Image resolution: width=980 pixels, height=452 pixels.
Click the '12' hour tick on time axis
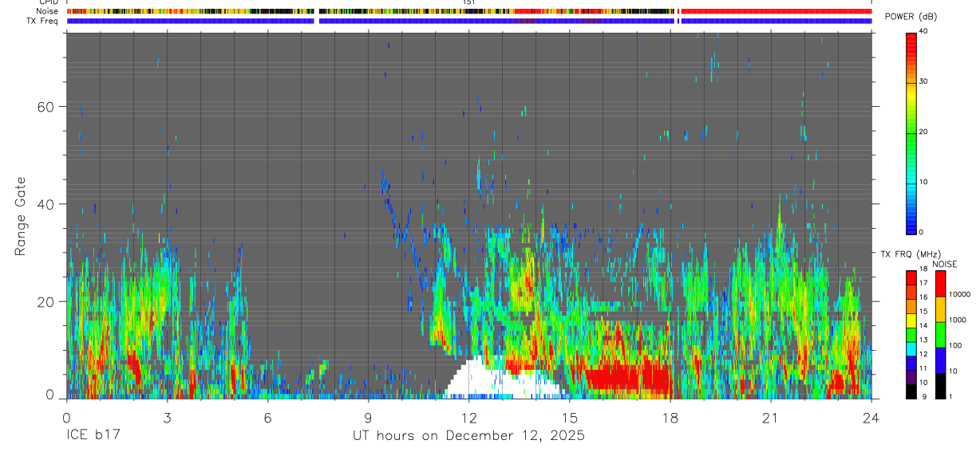tap(468, 417)
